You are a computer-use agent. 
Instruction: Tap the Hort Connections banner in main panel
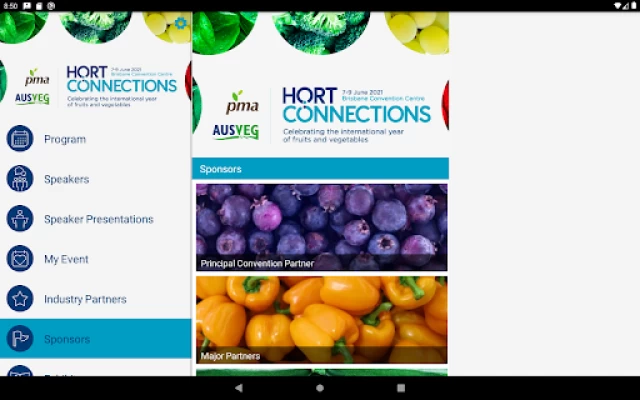[x=320, y=84]
